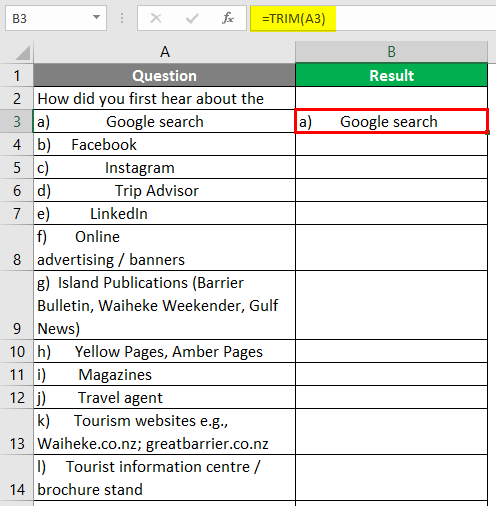This screenshot has height=506, width=496.
Task: Select empty result cell B6 beside Trip Advisor
Action: tap(391, 190)
